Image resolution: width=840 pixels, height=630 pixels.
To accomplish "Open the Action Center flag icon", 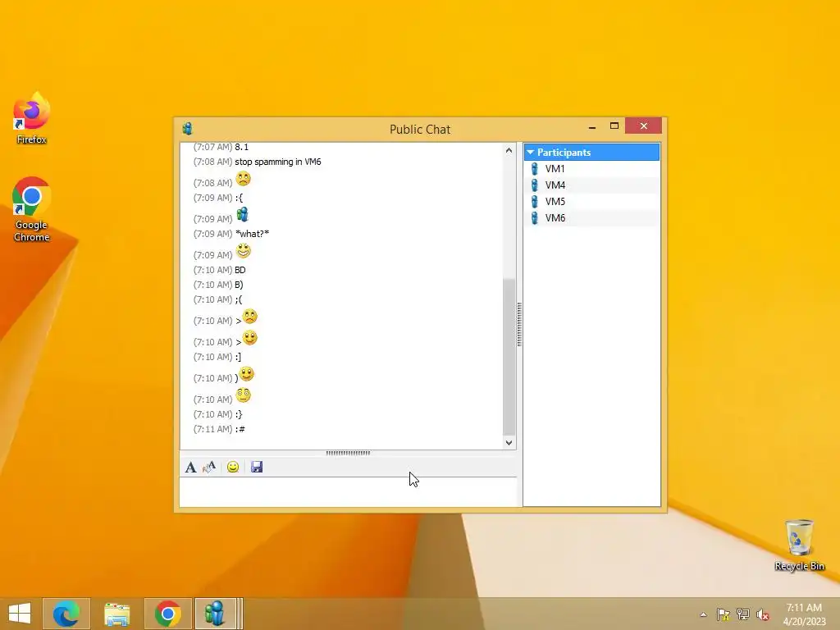I will tap(724, 614).
